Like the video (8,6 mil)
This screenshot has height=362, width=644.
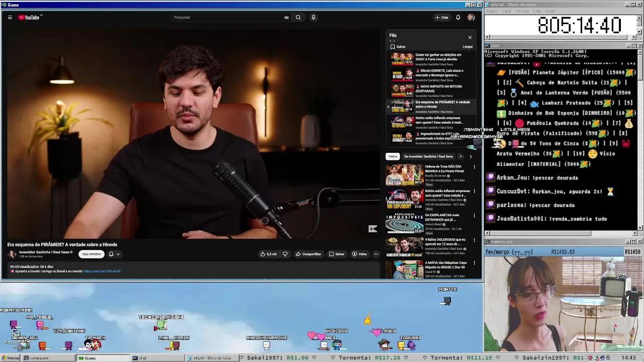point(269,254)
